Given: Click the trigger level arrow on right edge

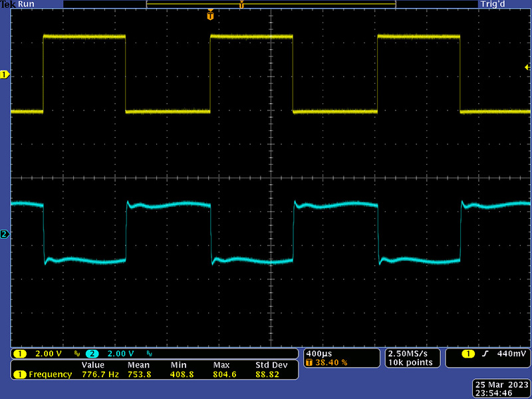Looking at the screenshot, I should 527,67.
